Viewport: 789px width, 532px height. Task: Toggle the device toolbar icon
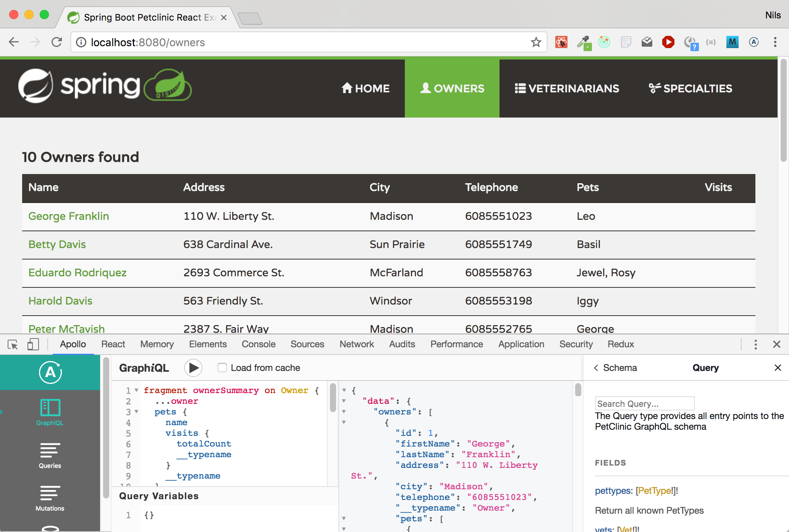[33, 345]
